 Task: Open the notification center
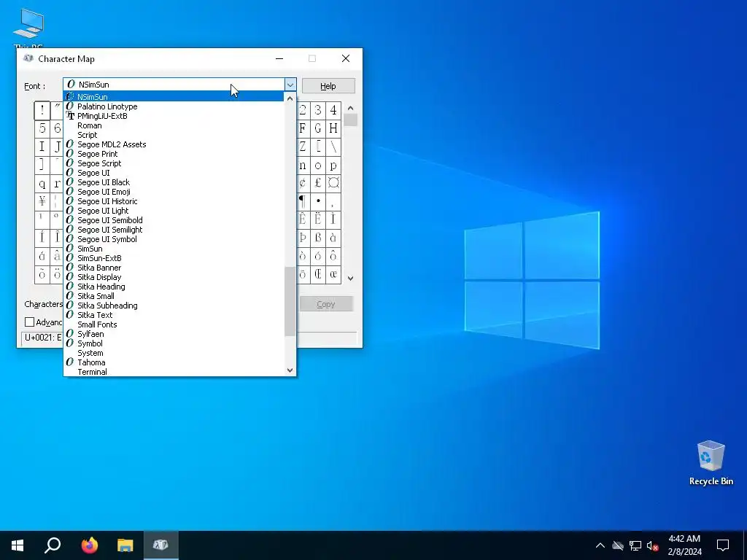pyautogui.click(x=723, y=545)
